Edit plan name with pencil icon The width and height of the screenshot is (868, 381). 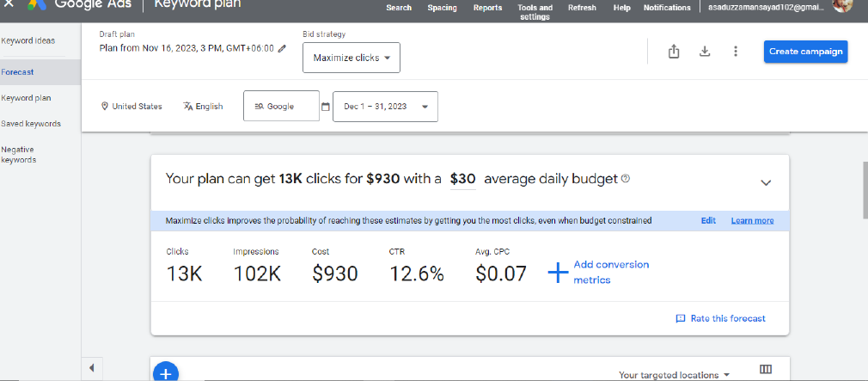(282, 48)
